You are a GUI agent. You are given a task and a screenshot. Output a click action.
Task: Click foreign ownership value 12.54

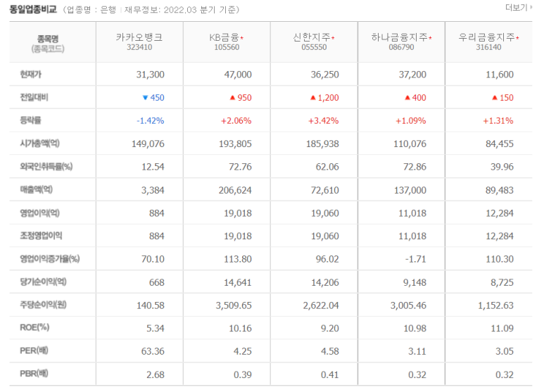pos(153,167)
